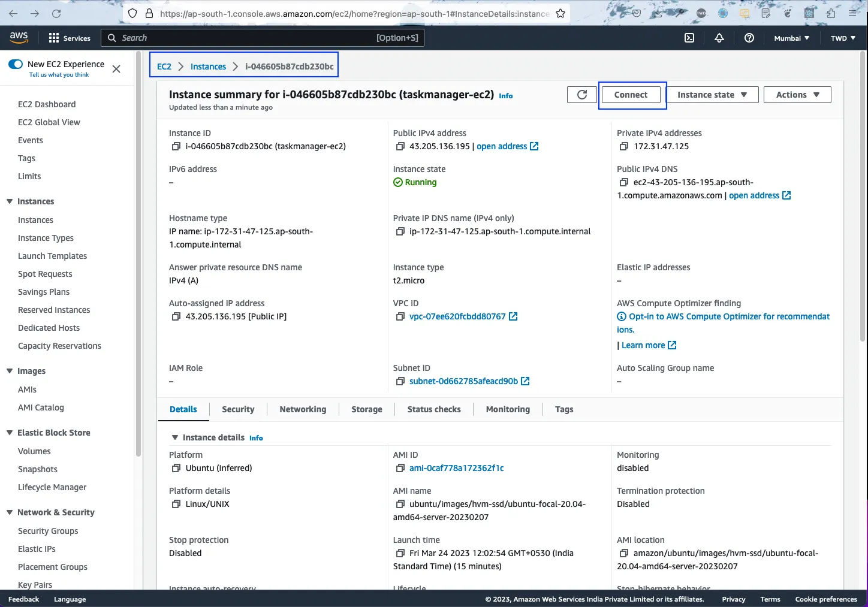Open the Actions dropdown
Screen dimensions: 868x607
pos(797,95)
